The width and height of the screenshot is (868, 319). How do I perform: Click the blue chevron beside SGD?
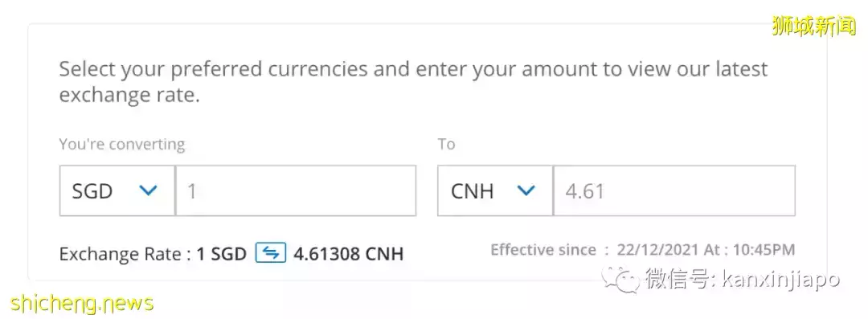[149, 190]
